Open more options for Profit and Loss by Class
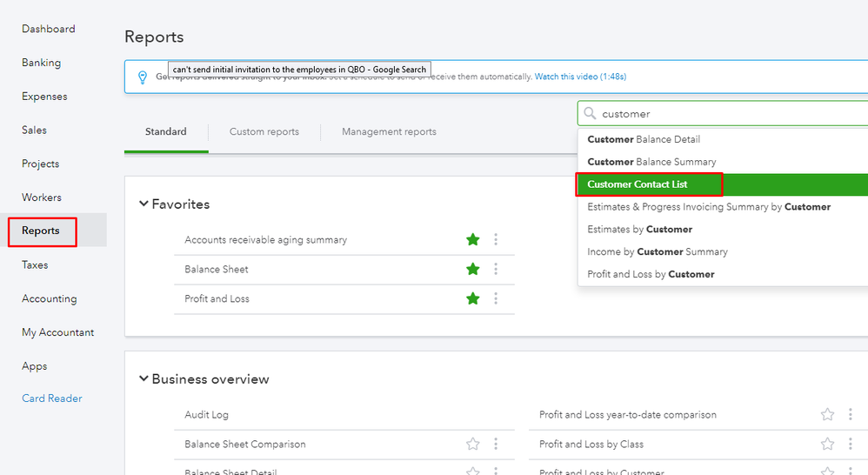 [851, 445]
